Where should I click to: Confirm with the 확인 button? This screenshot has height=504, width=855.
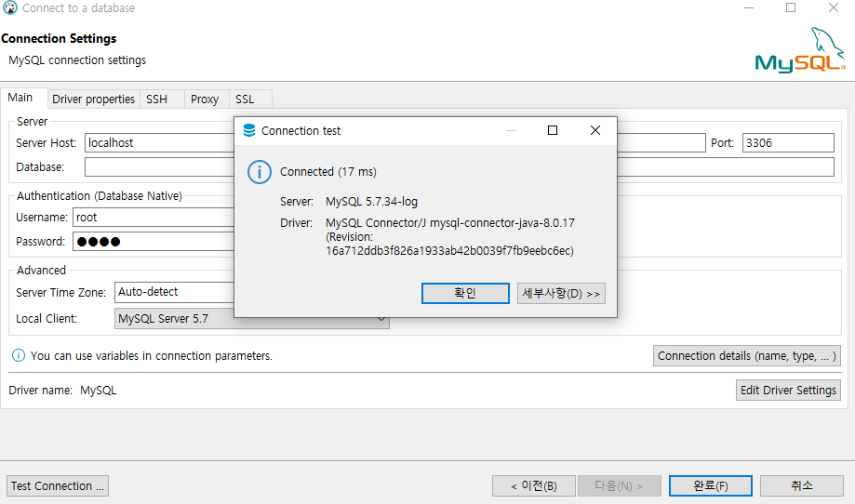point(465,293)
